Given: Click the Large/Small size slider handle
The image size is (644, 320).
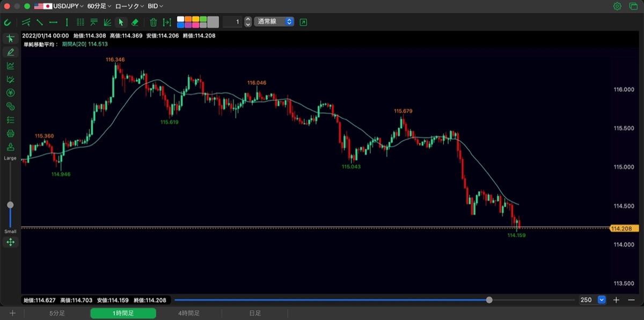Looking at the screenshot, I should pos(10,205).
